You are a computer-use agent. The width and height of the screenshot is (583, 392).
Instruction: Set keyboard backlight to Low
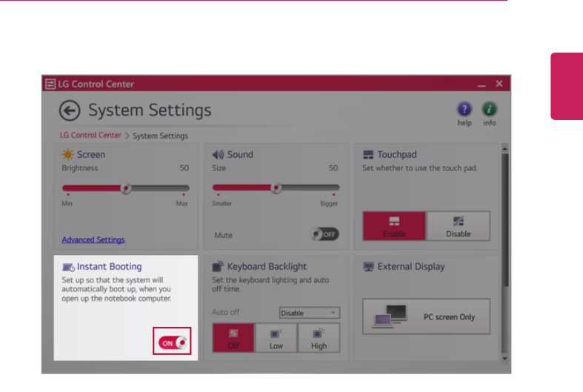pyautogui.click(x=276, y=338)
